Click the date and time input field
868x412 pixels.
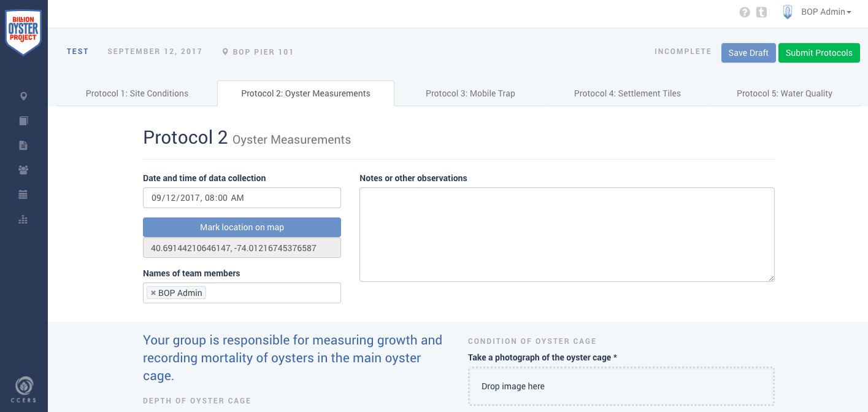(x=242, y=198)
